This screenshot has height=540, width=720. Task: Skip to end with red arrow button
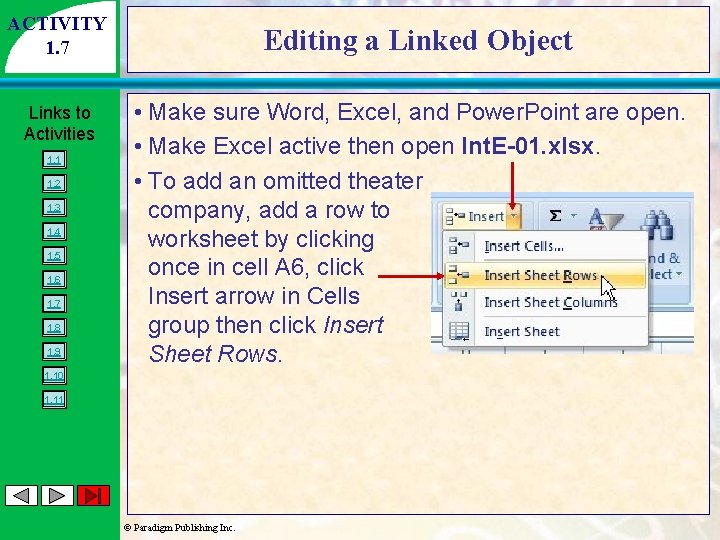click(94, 495)
